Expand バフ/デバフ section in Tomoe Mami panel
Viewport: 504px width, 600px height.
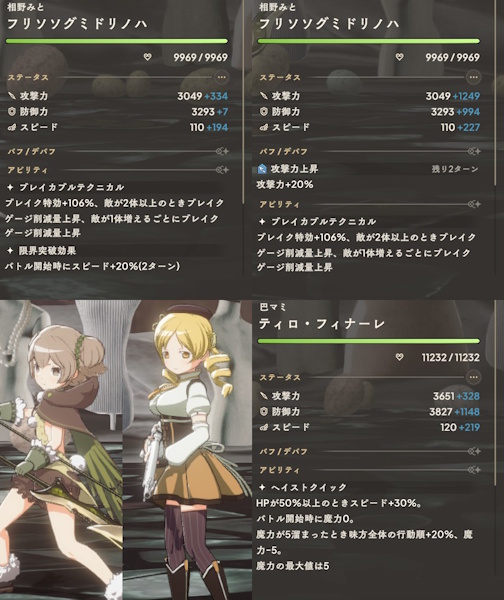[x=474, y=452]
